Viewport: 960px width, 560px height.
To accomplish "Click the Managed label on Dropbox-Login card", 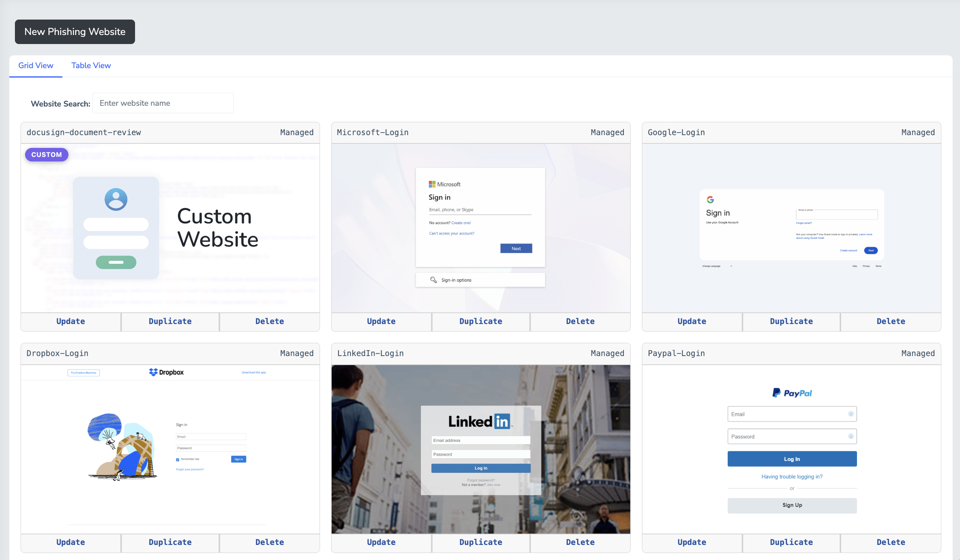I will [x=297, y=353].
